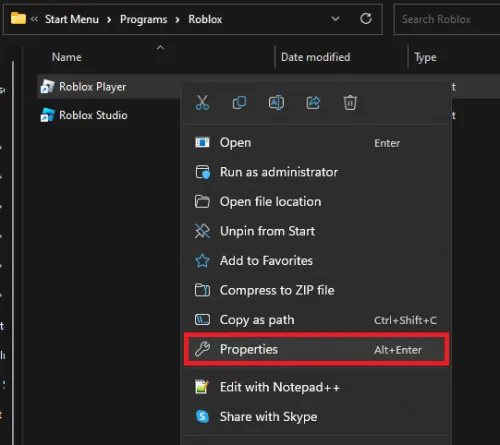Click the Rename icon in context menu

tap(276, 103)
